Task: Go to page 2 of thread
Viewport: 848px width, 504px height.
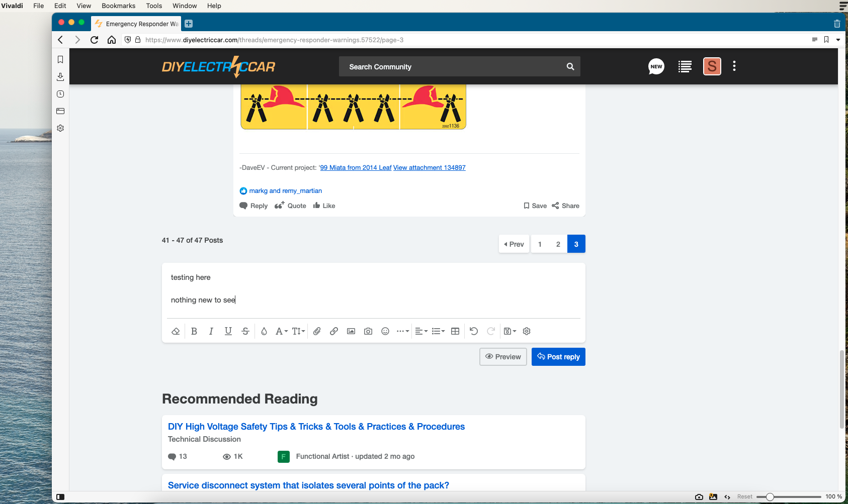Action: coord(558,244)
